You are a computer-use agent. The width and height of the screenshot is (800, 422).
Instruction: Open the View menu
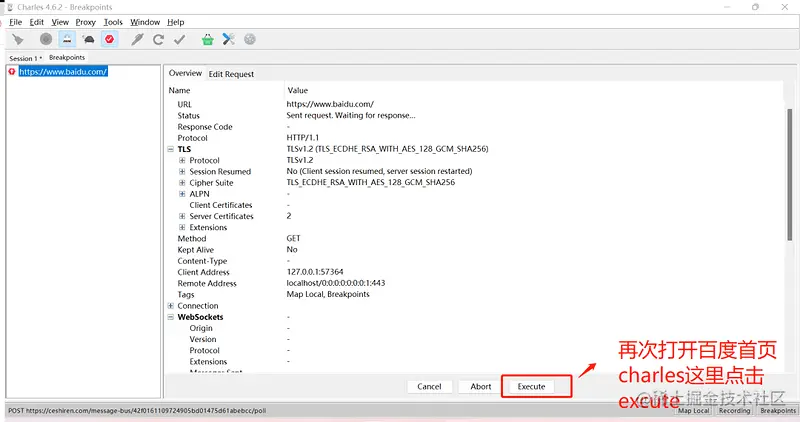click(60, 22)
